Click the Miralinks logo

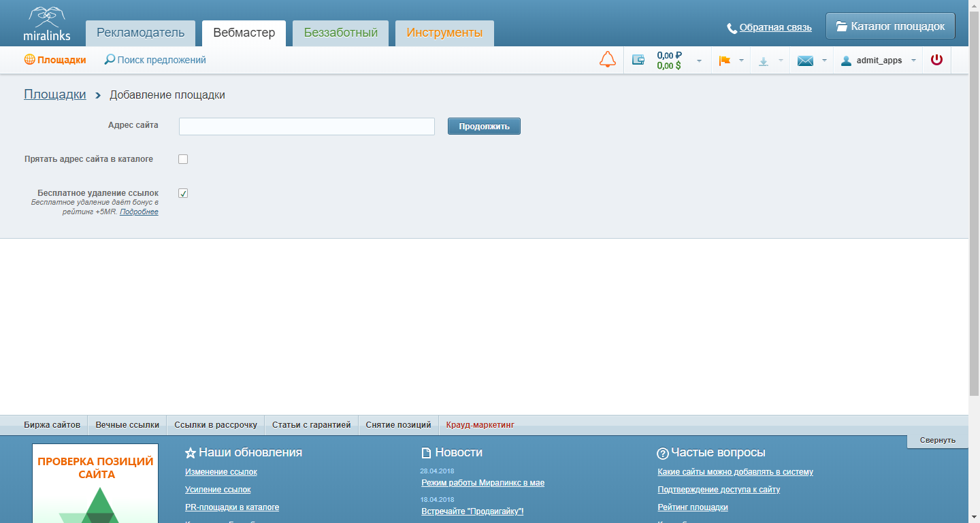click(x=46, y=24)
